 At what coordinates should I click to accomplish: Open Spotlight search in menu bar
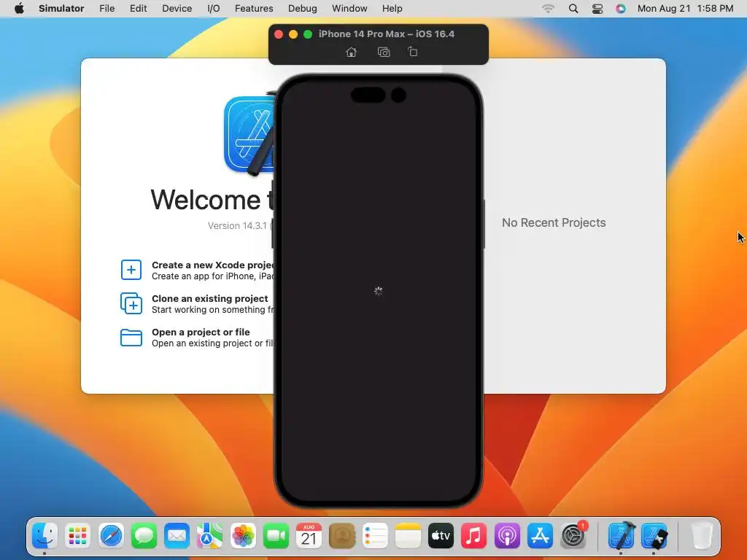[573, 8]
